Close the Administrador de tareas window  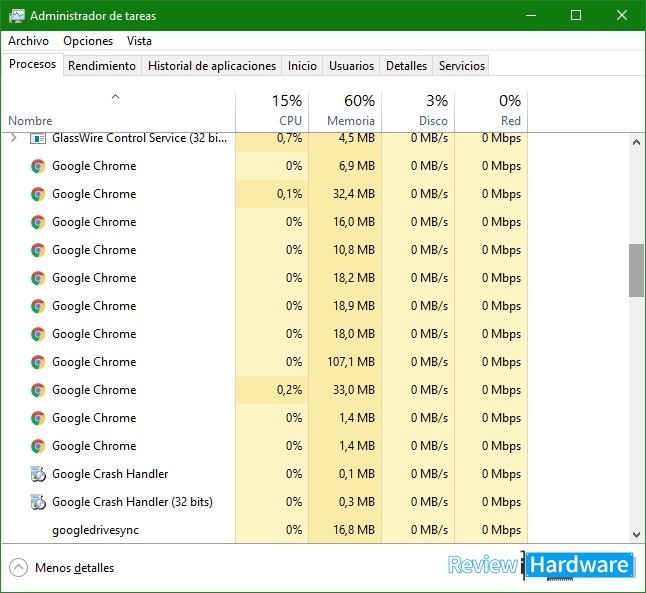(622, 16)
